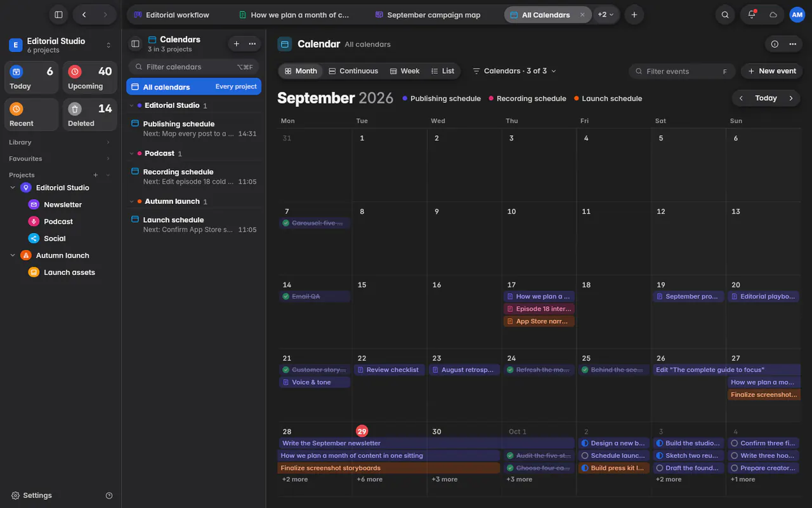
Task: Collapse Podcast calendar group
Action: [131, 154]
